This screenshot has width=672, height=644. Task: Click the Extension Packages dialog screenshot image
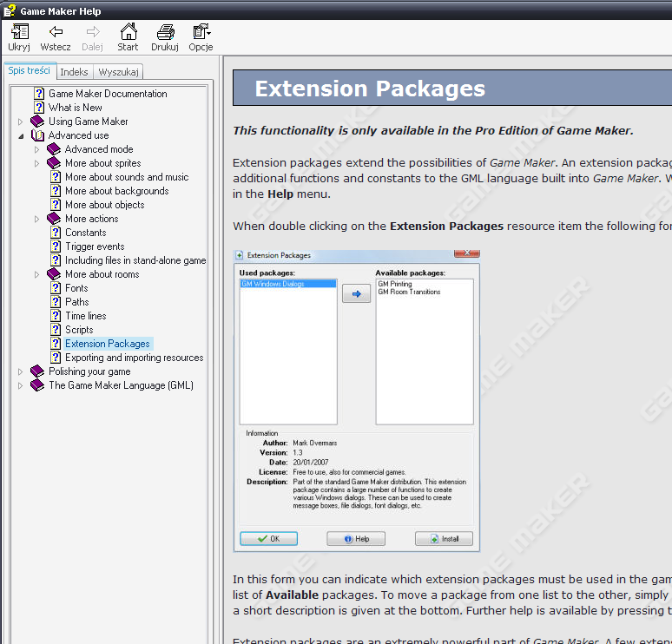coord(357,400)
